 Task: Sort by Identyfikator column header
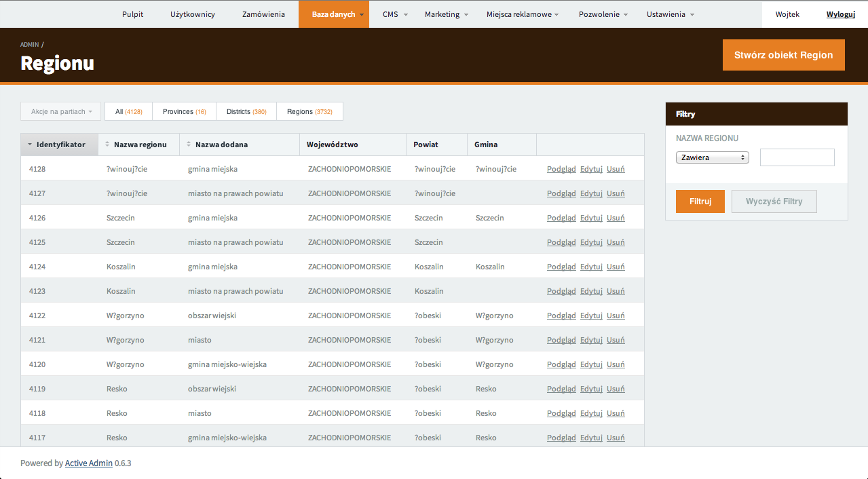(60, 145)
